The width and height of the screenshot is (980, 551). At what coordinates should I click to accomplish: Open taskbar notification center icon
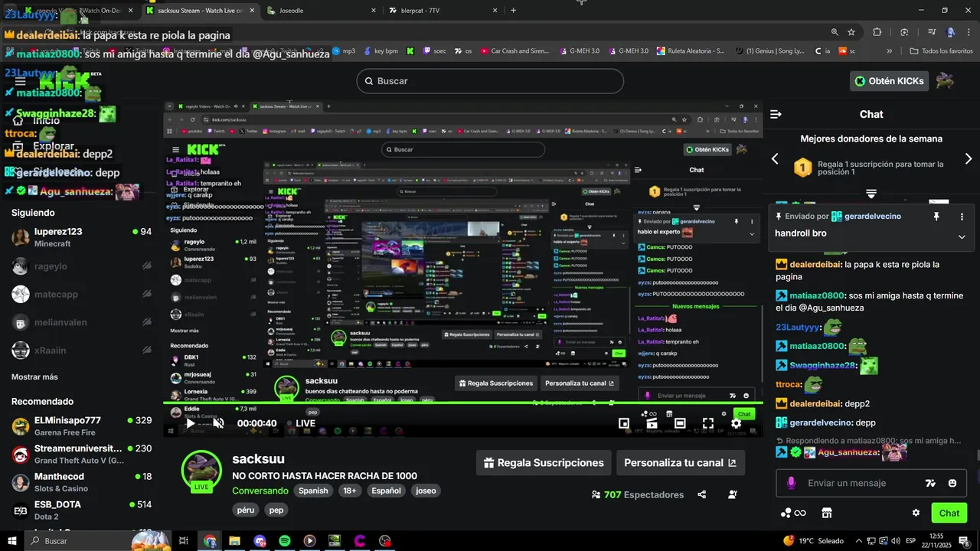pyautogui.click(x=963, y=541)
